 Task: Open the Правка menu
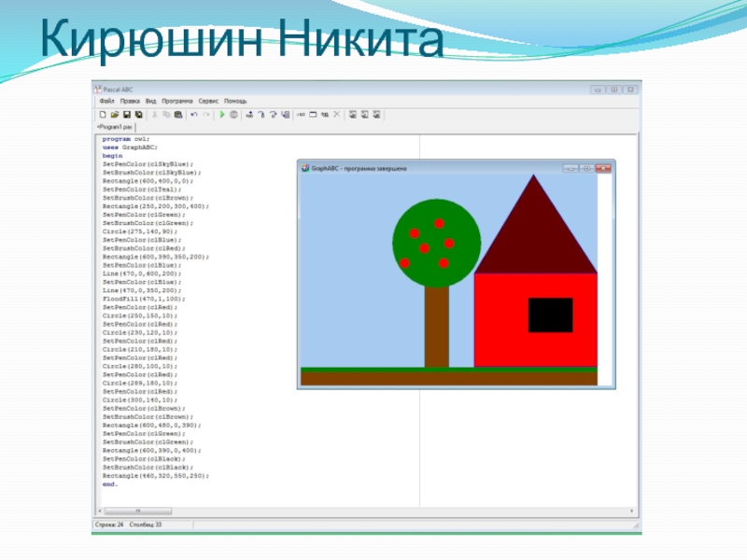(130, 101)
